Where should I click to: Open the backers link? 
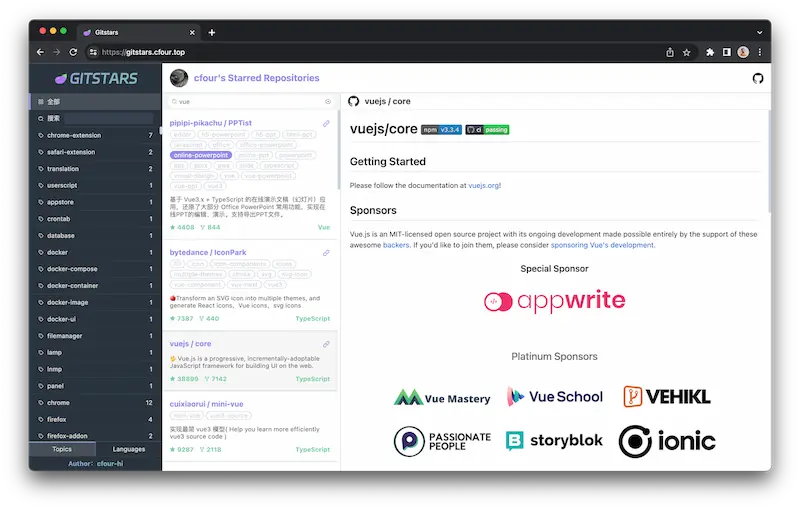click(396, 245)
